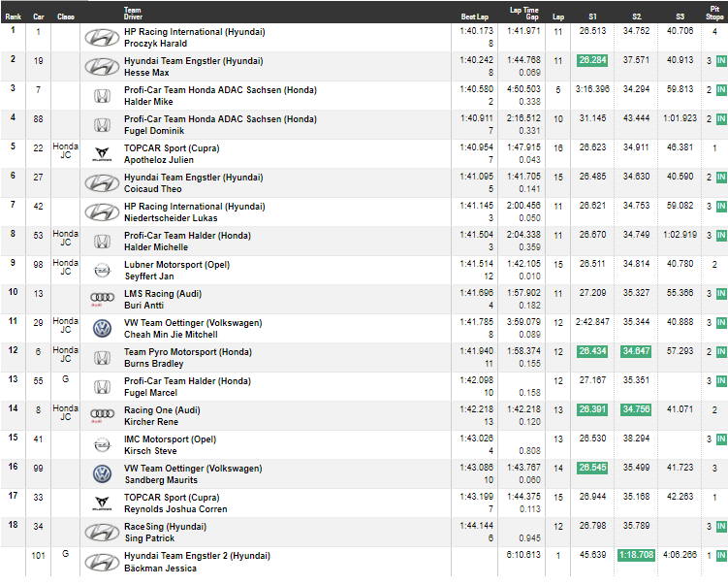Screen dimensions: 728x585
Task: Click the green IN pit badge for Hesse Max
Action: [x=721, y=61]
